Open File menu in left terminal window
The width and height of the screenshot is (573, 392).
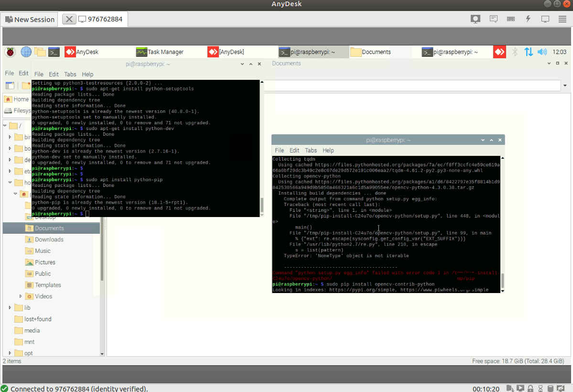(39, 74)
